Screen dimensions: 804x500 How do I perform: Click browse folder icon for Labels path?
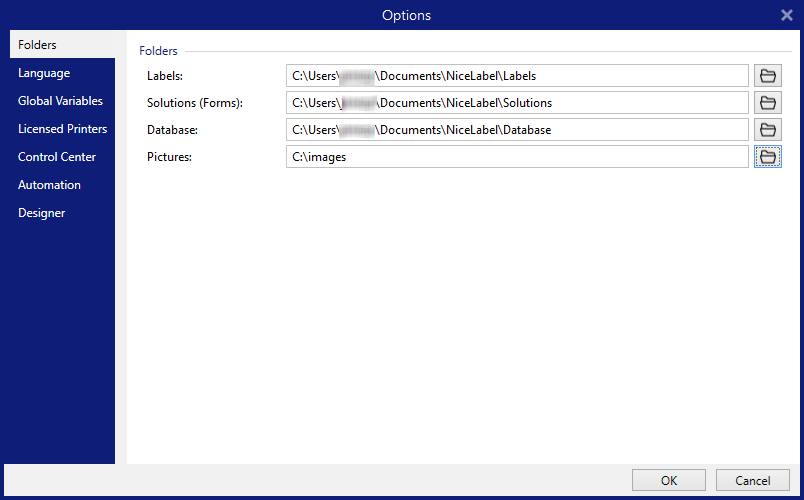pos(767,76)
